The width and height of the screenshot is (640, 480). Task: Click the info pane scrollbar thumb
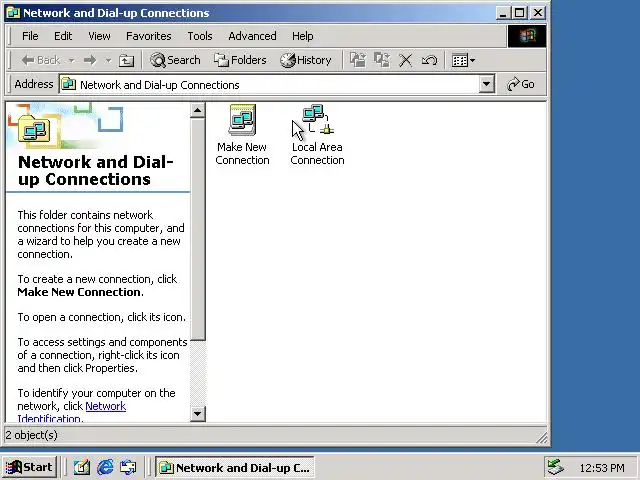click(197, 229)
